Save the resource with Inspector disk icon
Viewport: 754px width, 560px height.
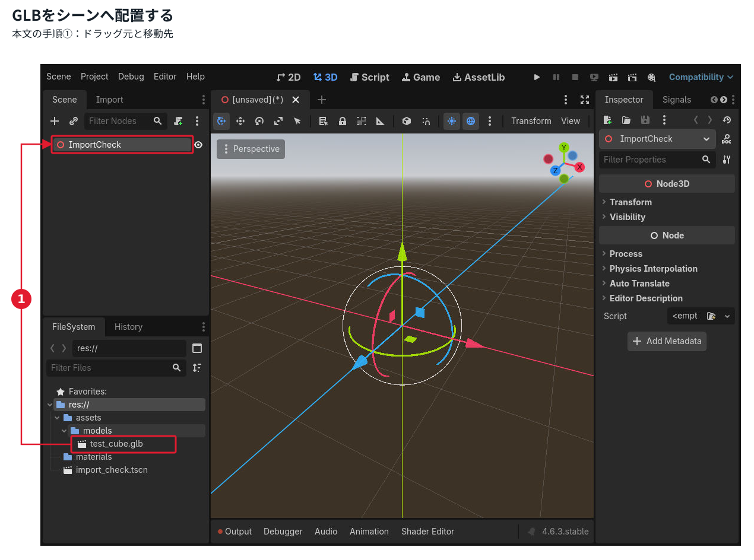[x=645, y=120]
